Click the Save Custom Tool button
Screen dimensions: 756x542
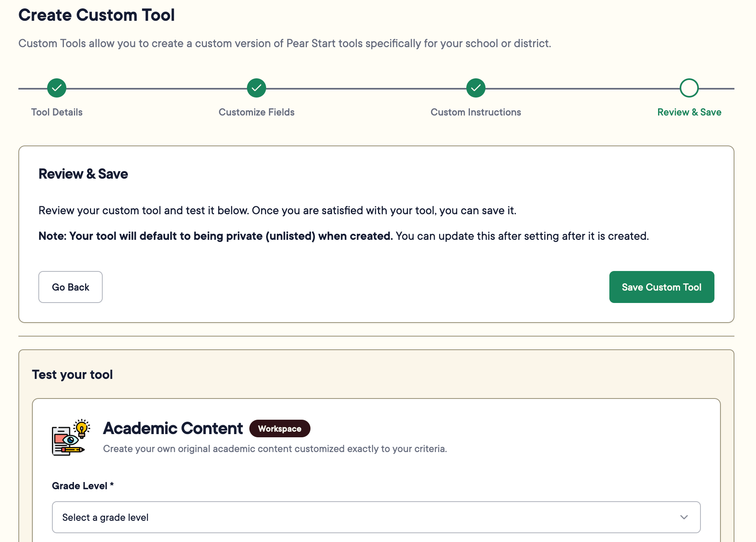[x=662, y=287]
